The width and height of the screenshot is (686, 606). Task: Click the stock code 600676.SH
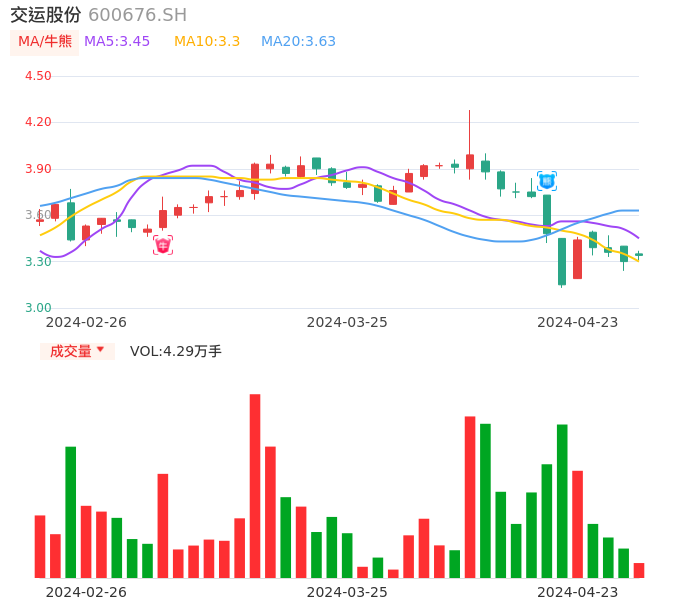pyautogui.click(x=137, y=15)
